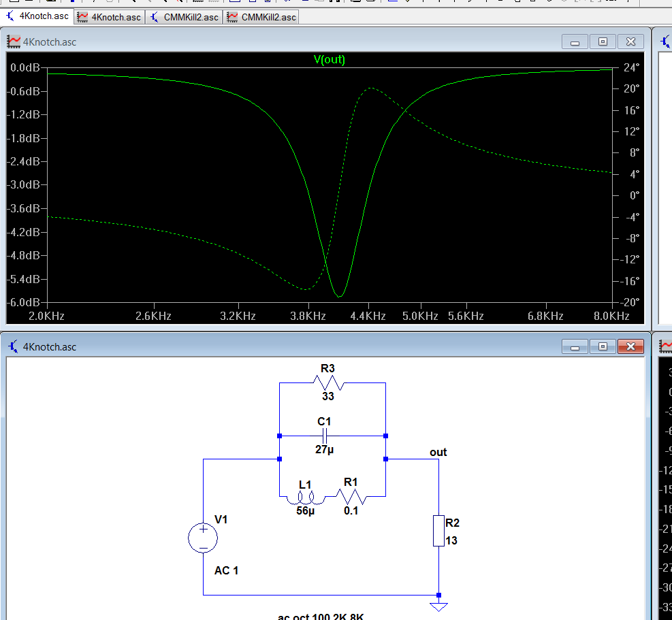Click the L1 component name label

(x=305, y=485)
